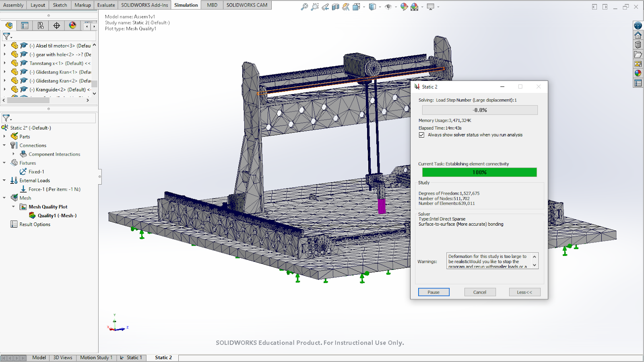
Task: Select the Zoom to Area tool
Action: tap(315, 7)
